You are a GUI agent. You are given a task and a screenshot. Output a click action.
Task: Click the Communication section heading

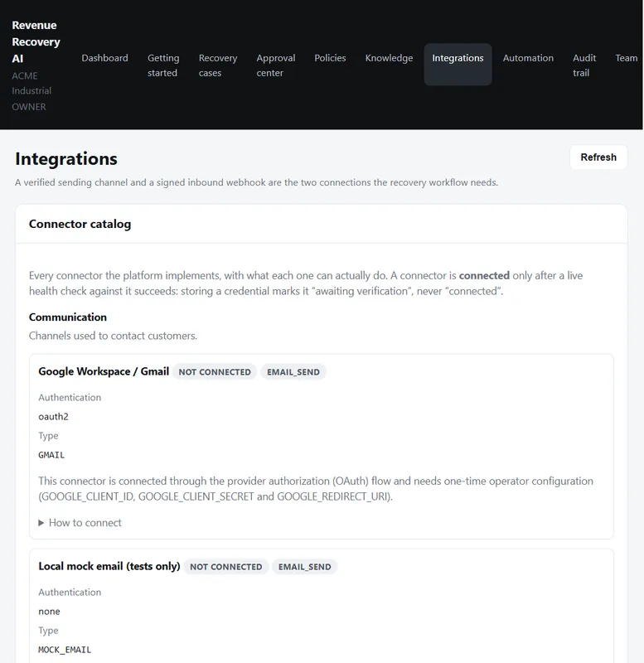(x=68, y=317)
